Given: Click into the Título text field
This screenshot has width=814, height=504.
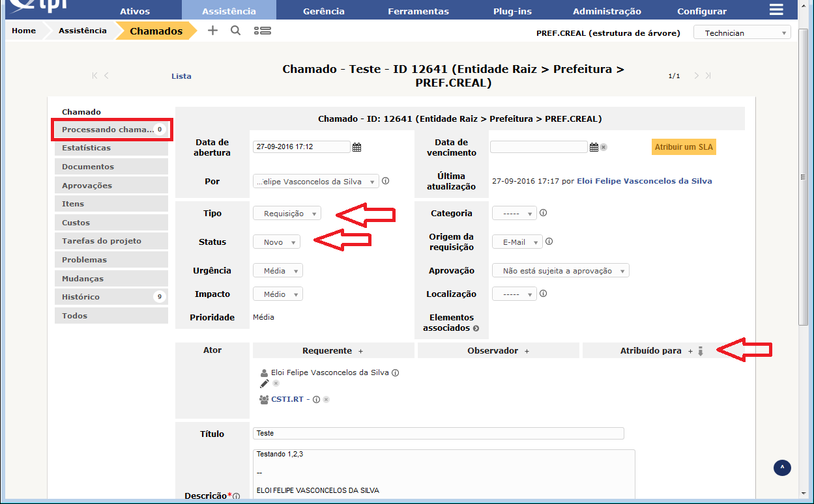Looking at the screenshot, I should pyautogui.click(x=438, y=434).
